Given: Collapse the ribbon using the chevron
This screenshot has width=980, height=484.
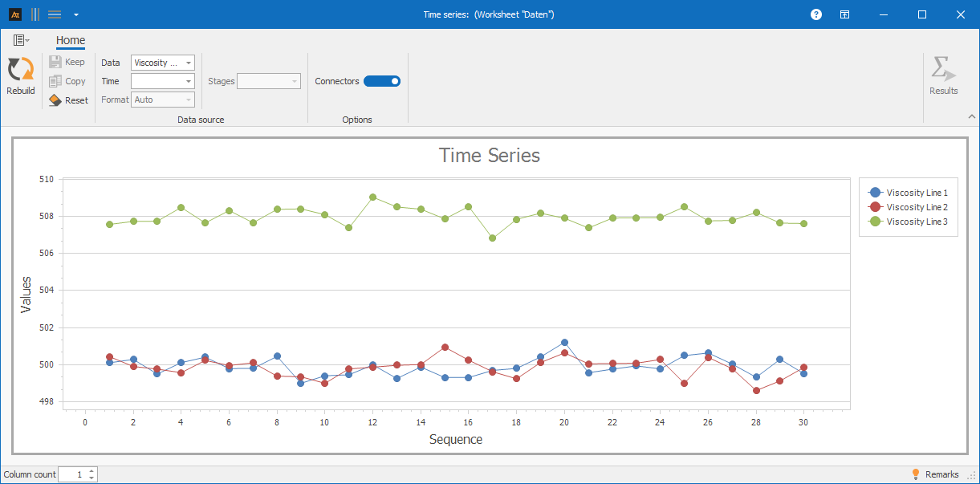Looking at the screenshot, I should [x=971, y=117].
